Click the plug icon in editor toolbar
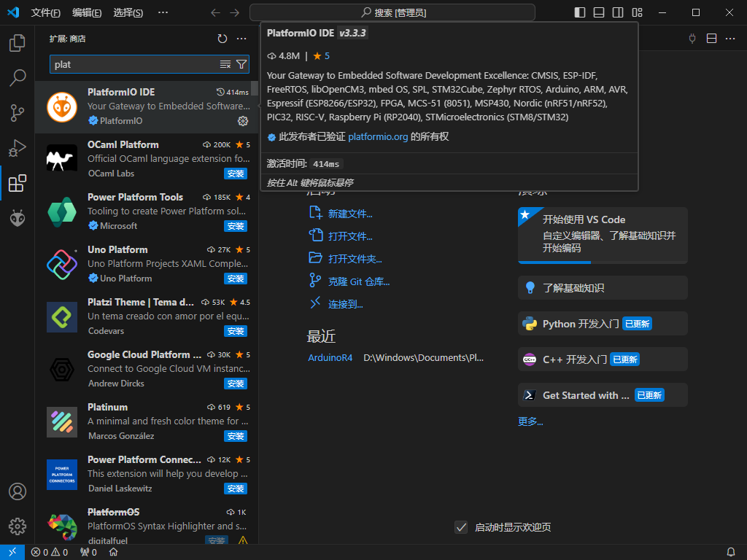 692,39
